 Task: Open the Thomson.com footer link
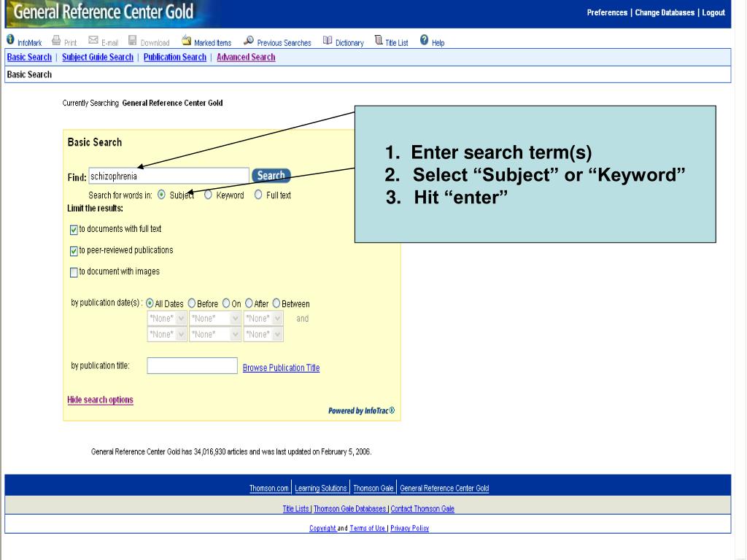click(268, 488)
